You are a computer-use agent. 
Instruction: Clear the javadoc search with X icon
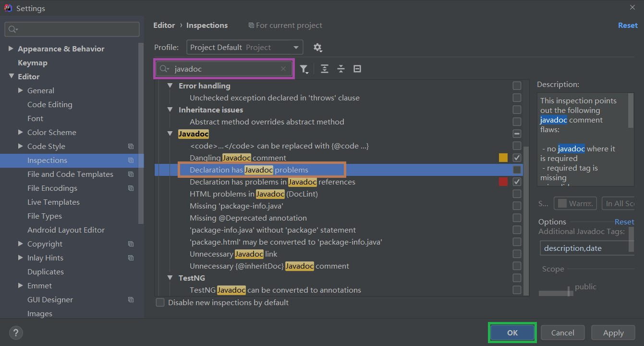coord(283,69)
